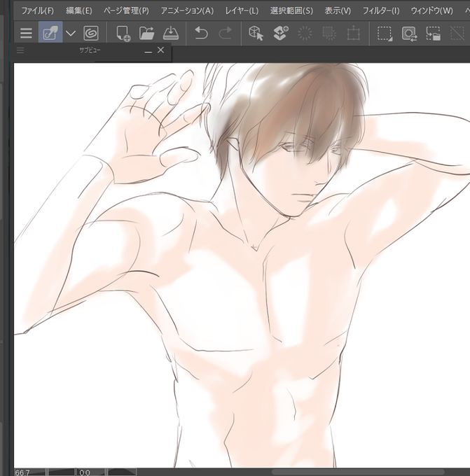Viewport: 470px width, 476px height.
Task: Minimize the サブビュー panel
Action: click(148, 51)
